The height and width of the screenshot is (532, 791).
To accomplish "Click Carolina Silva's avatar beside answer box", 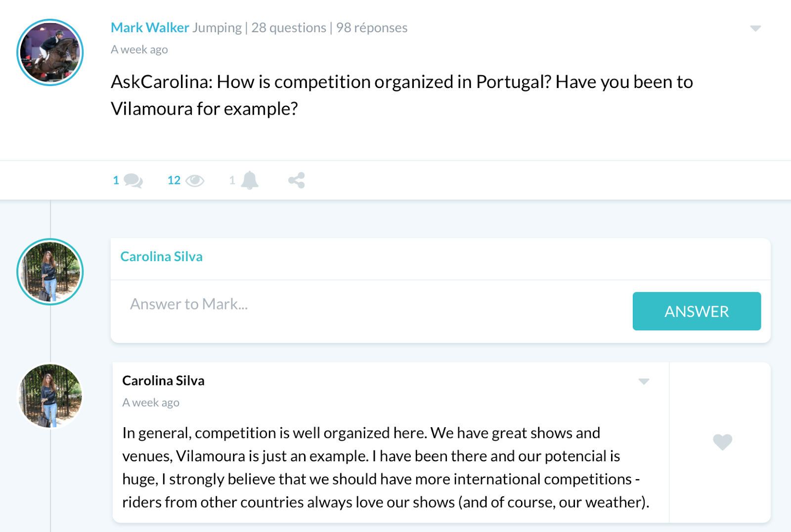I will coord(50,272).
